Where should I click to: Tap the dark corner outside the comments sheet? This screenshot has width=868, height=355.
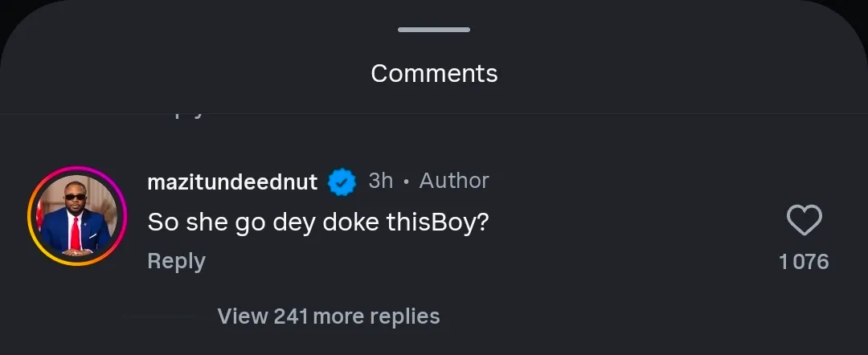8,8
